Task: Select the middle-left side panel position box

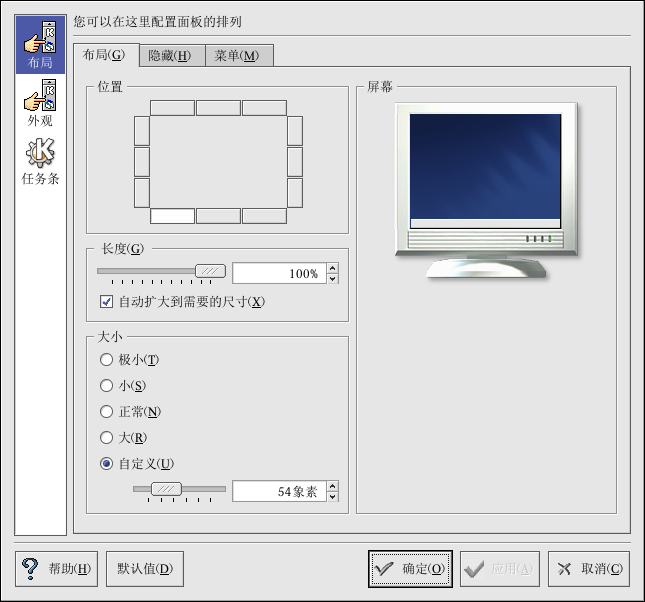Action: pos(142,161)
